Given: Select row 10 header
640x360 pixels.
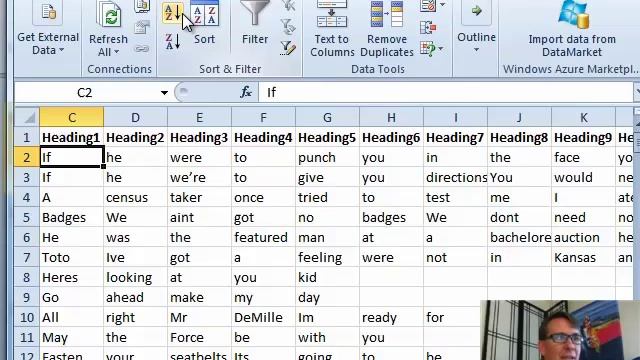Looking at the screenshot, I should 27,318.
